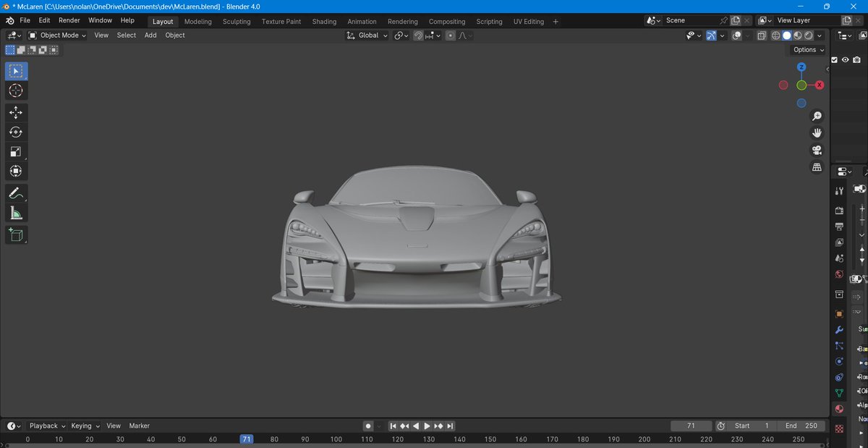The image size is (868, 448).
Task: Open the Output properties tab
Action: (839, 227)
